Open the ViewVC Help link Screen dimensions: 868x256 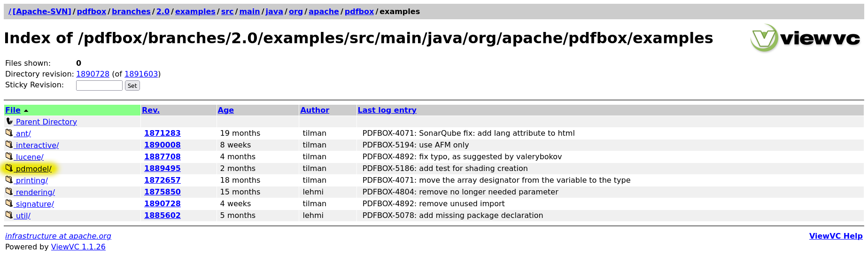click(x=836, y=236)
